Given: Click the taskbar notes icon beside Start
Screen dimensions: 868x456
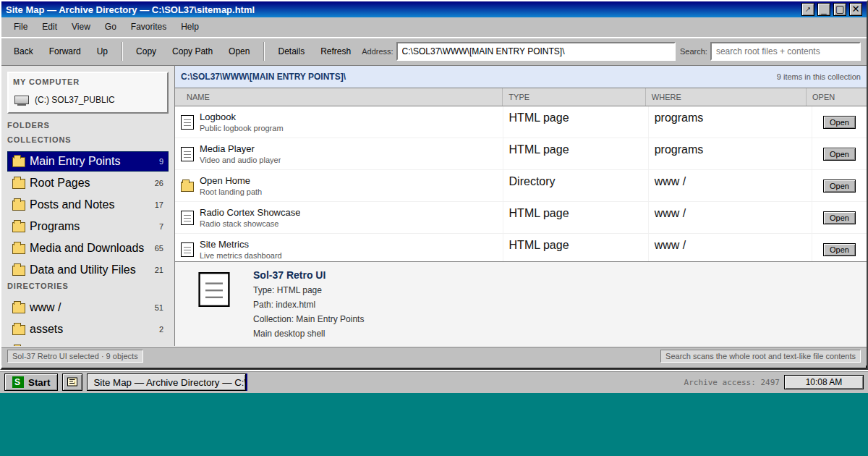Looking at the screenshot, I should (72, 382).
